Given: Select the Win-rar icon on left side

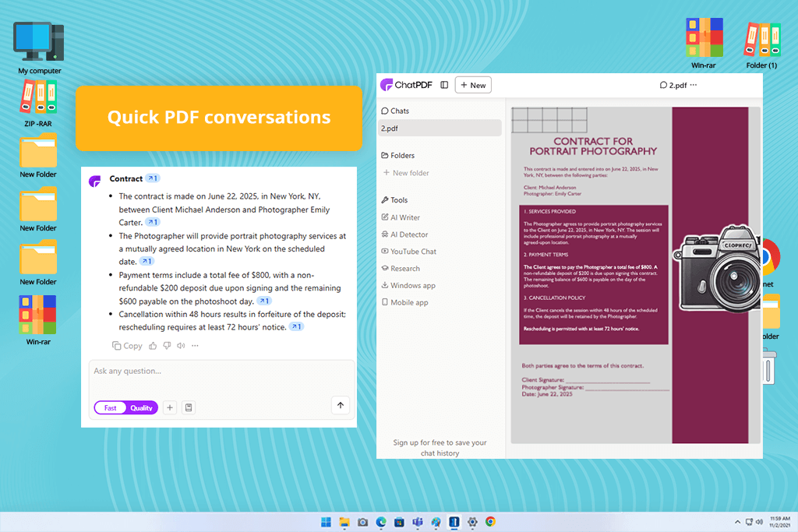Looking at the screenshot, I should (x=38, y=320).
